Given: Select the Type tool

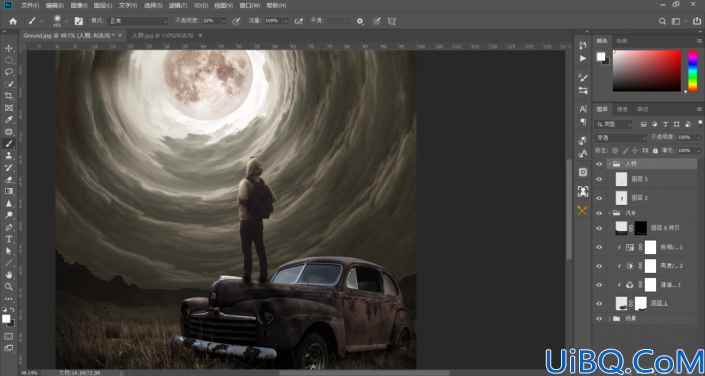Looking at the screenshot, I should click(x=9, y=239).
